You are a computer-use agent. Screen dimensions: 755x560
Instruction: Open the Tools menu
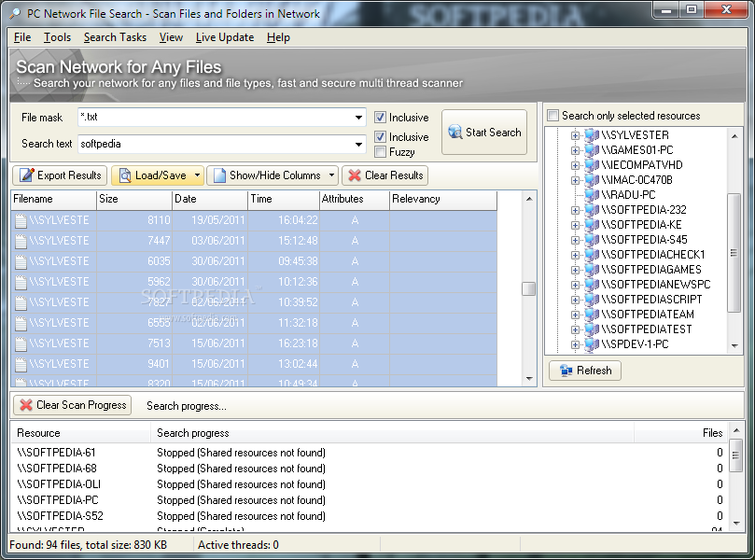pos(57,37)
